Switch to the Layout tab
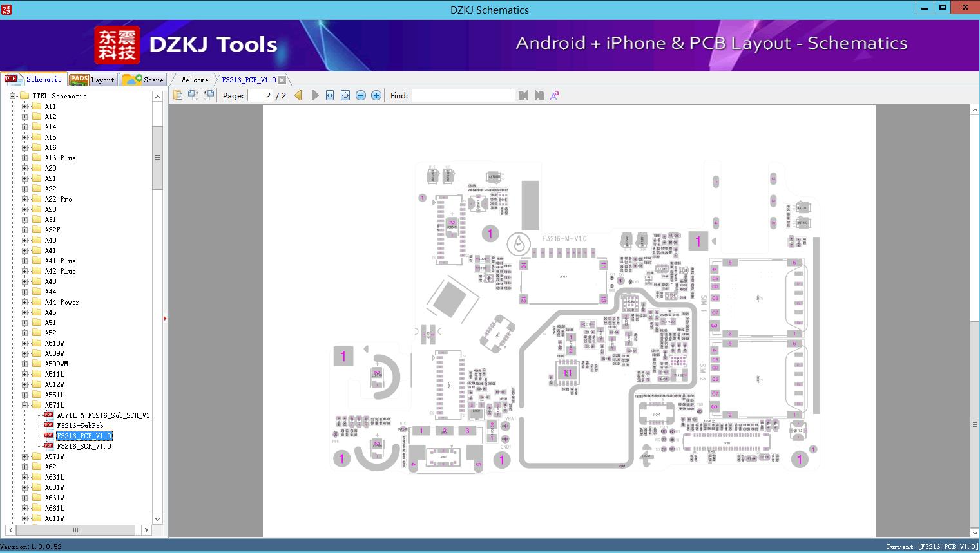The image size is (980, 553). coord(92,80)
